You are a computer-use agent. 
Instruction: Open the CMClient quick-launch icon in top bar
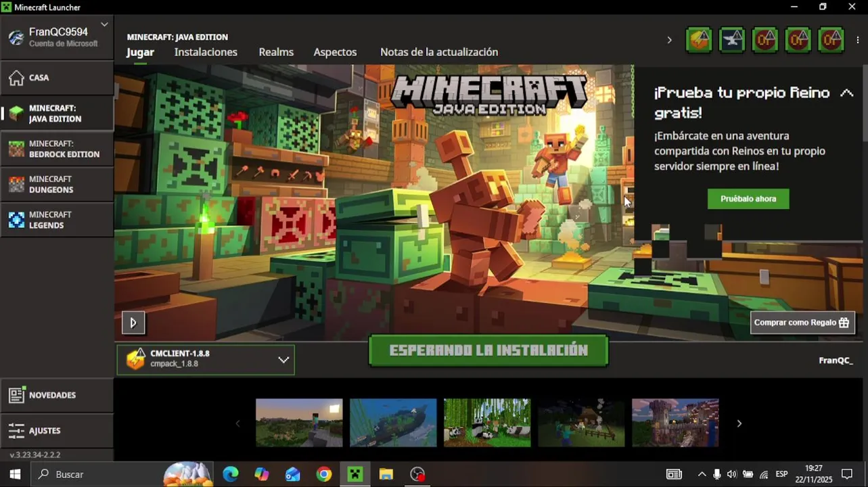click(x=699, y=40)
